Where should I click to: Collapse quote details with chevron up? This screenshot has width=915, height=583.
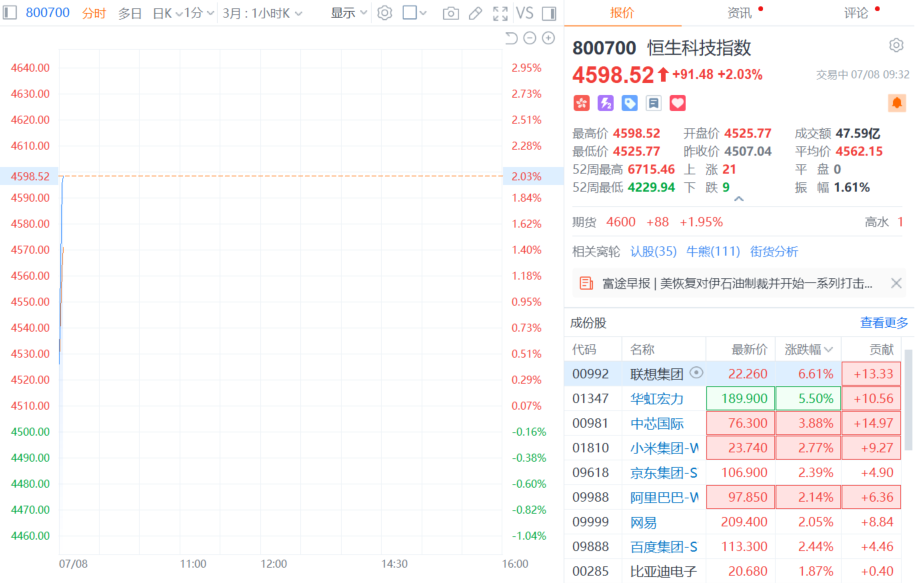point(739,199)
